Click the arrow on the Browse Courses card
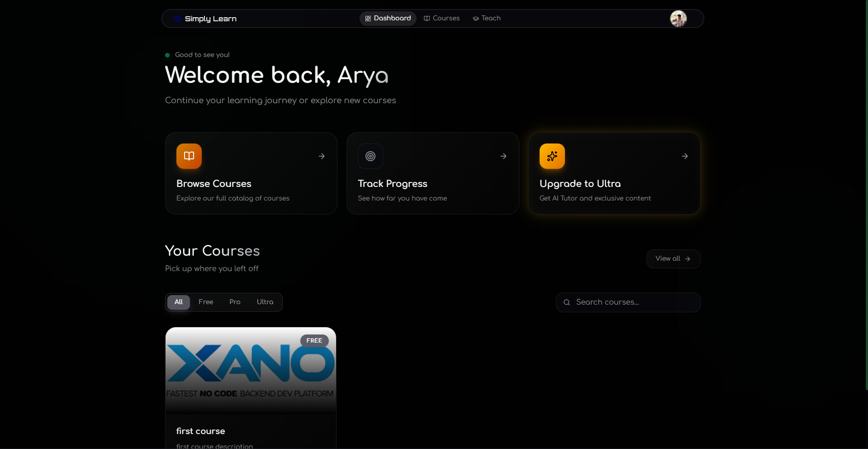The height and width of the screenshot is (449, 868). (x=321, y=156)
